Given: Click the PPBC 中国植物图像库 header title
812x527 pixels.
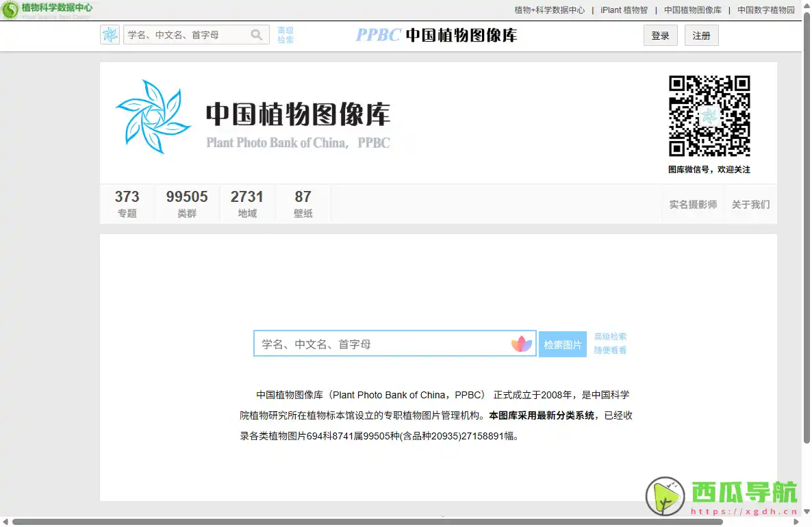Looking at the screenshot, I should click(x=436, y=35).
